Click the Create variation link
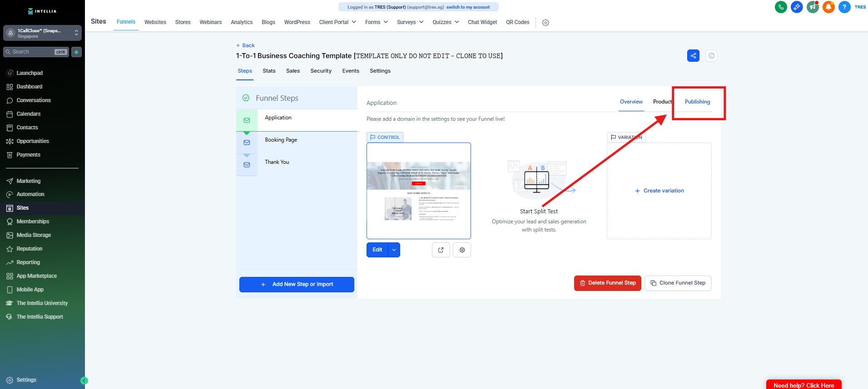Image resolution: width=868 pixels, height=389 pixels. point(660,191)
